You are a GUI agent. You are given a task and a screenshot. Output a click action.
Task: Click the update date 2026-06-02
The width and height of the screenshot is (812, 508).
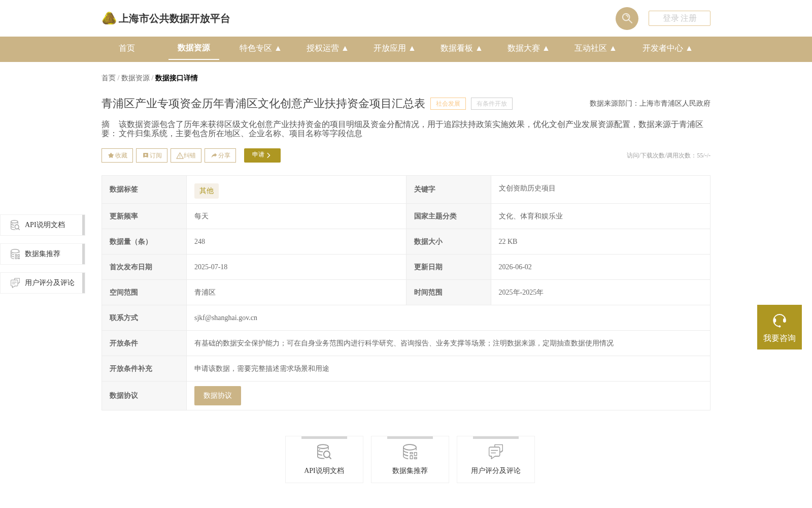[515, 267]
